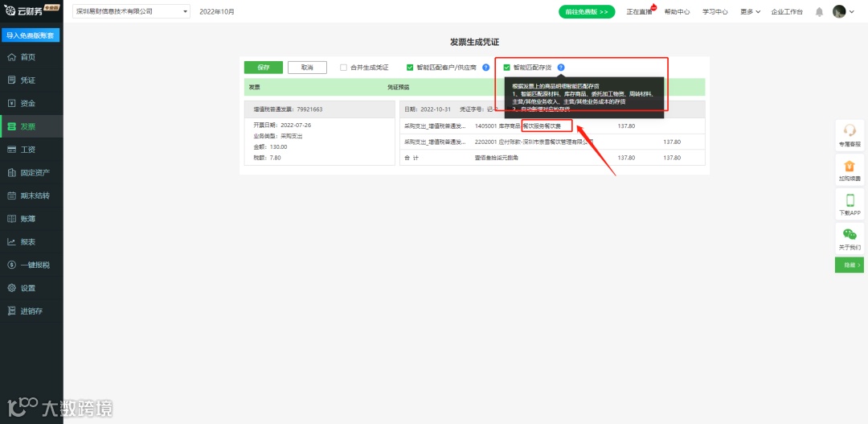Click 导入免费版账套 button
This screenshot has width=868, height=424.
pos(30,35)
